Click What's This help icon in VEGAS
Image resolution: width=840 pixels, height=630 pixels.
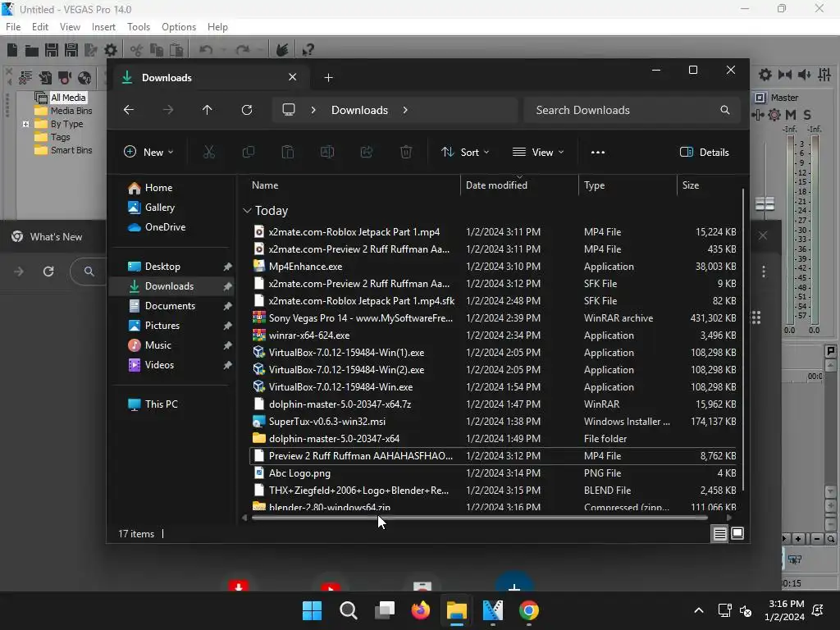pos(308,50)
